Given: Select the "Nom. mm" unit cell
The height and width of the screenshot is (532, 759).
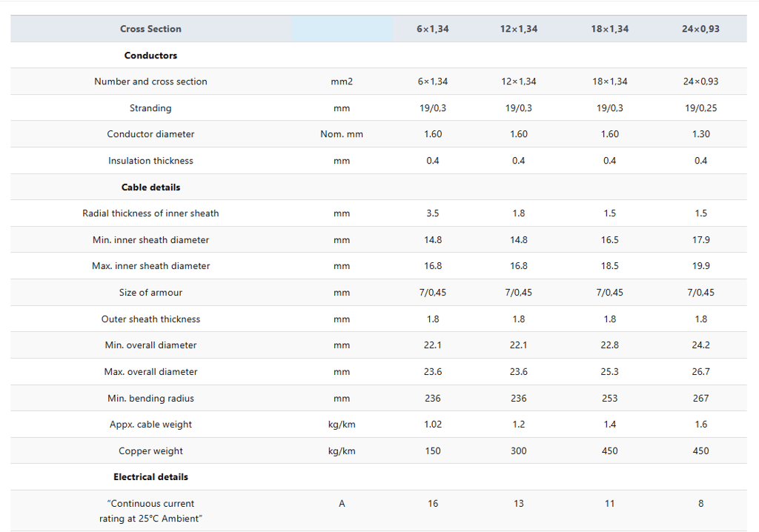Looking at the screenshot, I should click(342, 134).
